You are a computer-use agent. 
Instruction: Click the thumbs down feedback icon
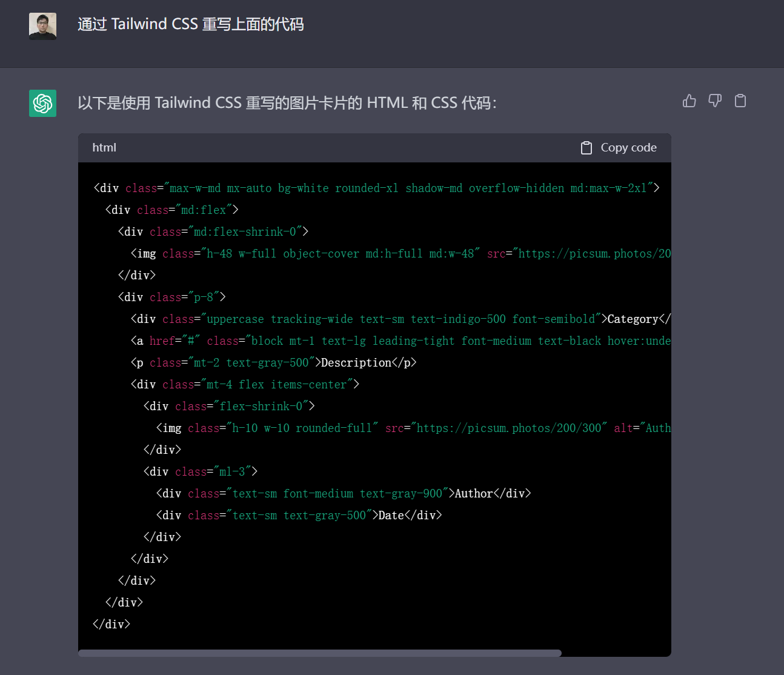[715, 101]
